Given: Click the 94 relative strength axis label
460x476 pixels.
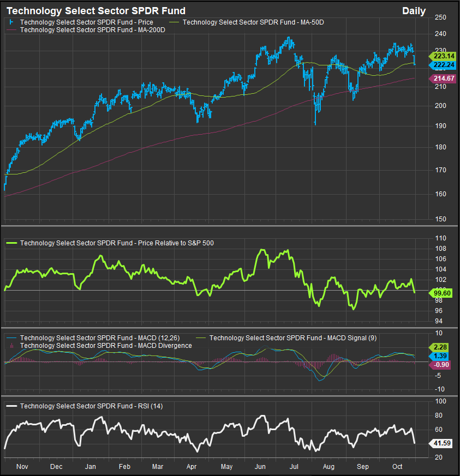Looking at the screenshot, I should click(x=438, y=321).
